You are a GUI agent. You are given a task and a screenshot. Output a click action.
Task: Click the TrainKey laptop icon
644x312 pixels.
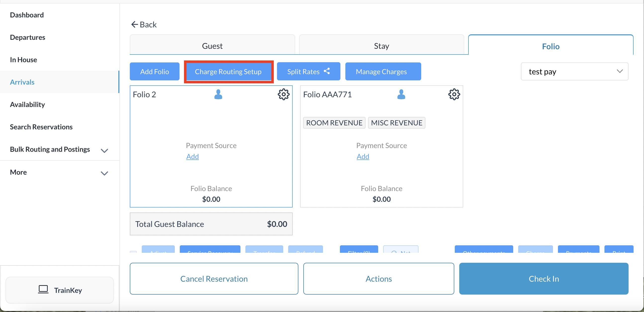tap(43, 289)
